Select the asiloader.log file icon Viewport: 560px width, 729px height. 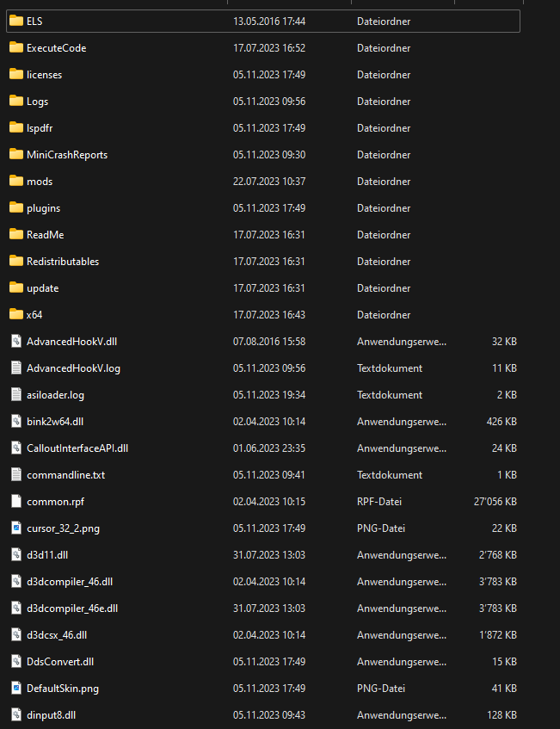(x=16, y=394)
